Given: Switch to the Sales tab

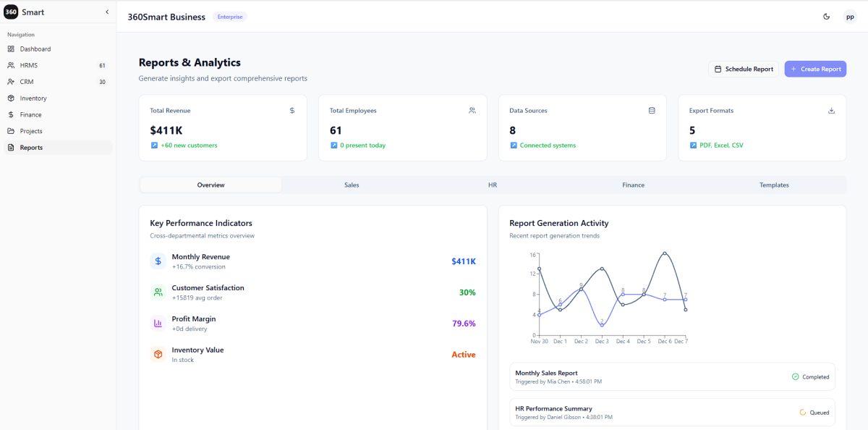Looking at the screenshot, I should click(352, 185).
